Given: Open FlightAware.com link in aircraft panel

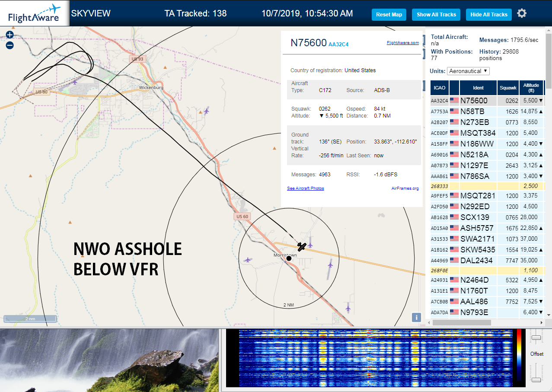Looking at the screenshot, I should 403,43.
